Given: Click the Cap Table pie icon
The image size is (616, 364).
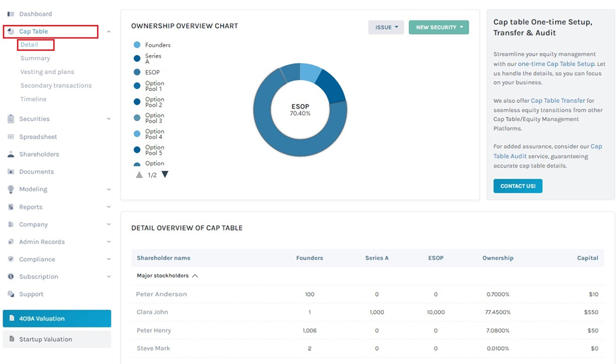Looking at the screenshot, I should [10, 31].
